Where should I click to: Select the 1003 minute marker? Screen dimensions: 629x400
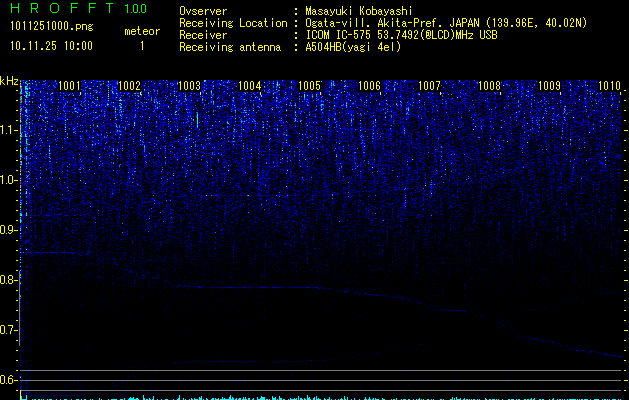190,86
